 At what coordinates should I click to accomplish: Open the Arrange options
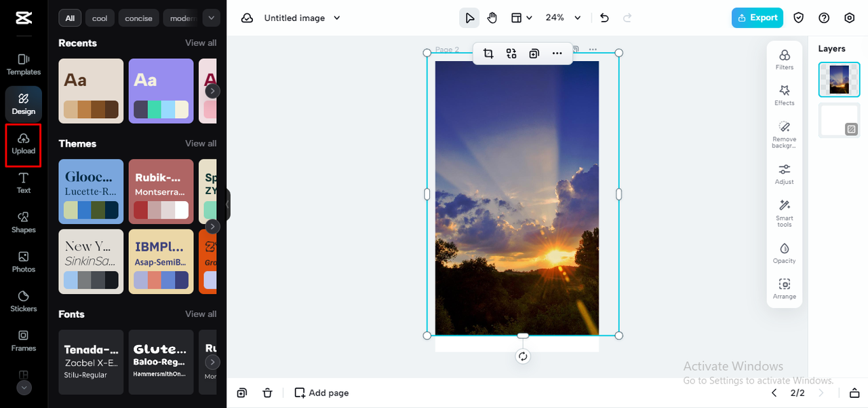(x=785, y=289)
